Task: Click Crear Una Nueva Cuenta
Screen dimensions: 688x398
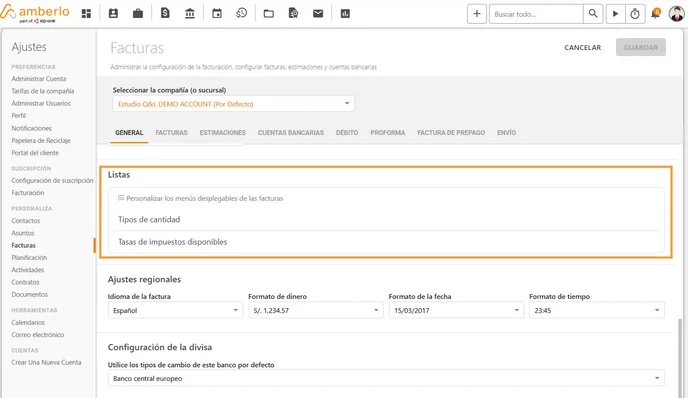Action: pyautogui.click(x=46, y=362)
